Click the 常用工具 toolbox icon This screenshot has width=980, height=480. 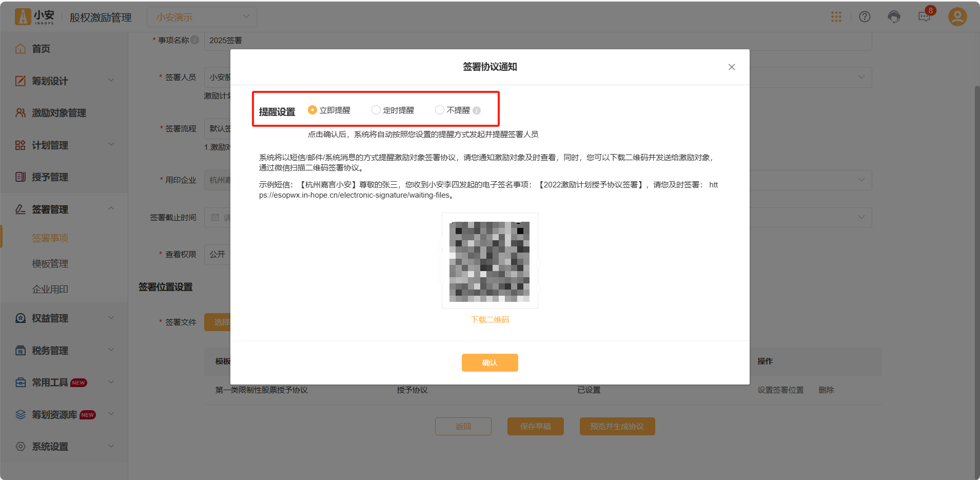coord(21,382)
